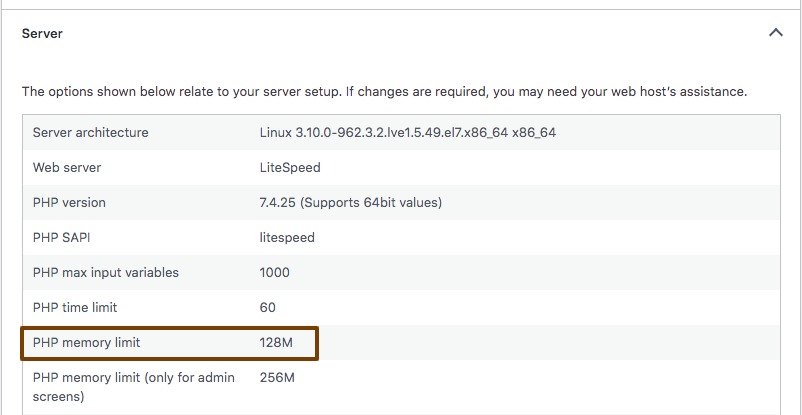This screenshot has width=802, height=415.
Task: Click the Linux architecture version value
Action: pyautogui.click(x=407, y=132)
